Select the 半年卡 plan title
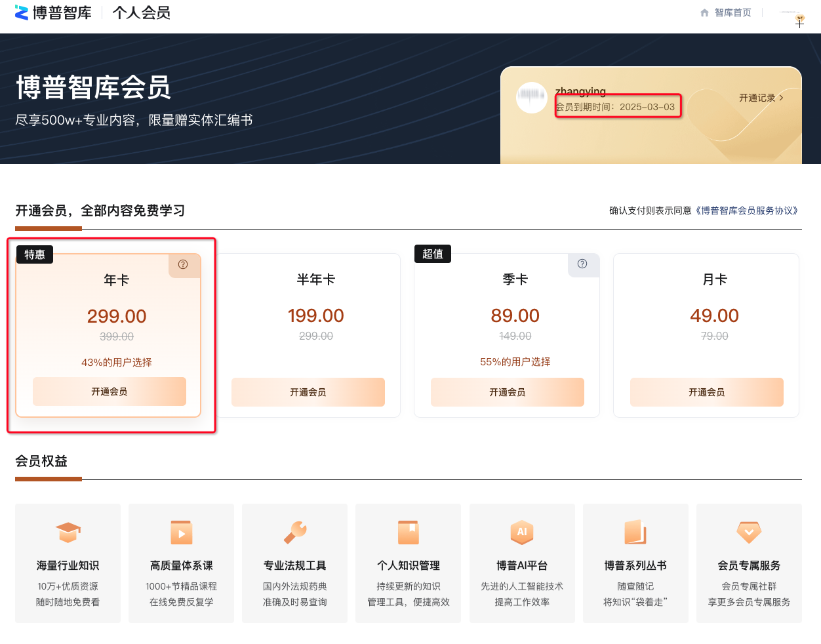Screen dimensions: 821x644 point(316,279)
